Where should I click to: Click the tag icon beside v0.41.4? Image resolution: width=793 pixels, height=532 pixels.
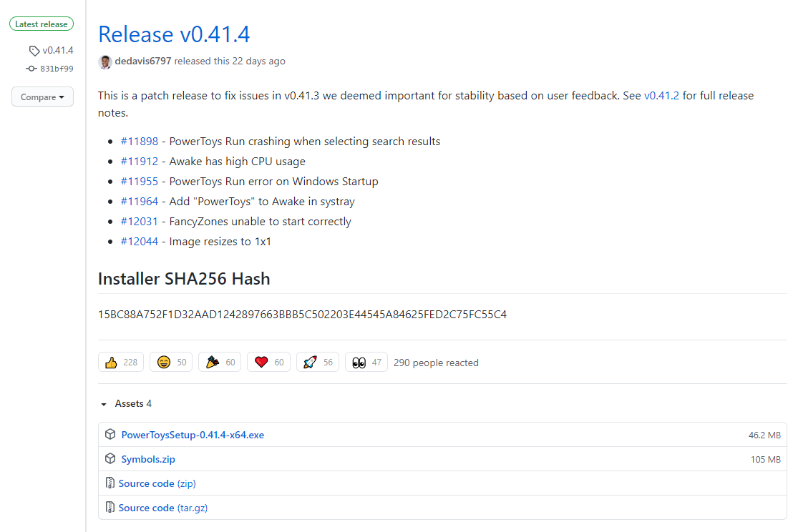coord(34,51)
